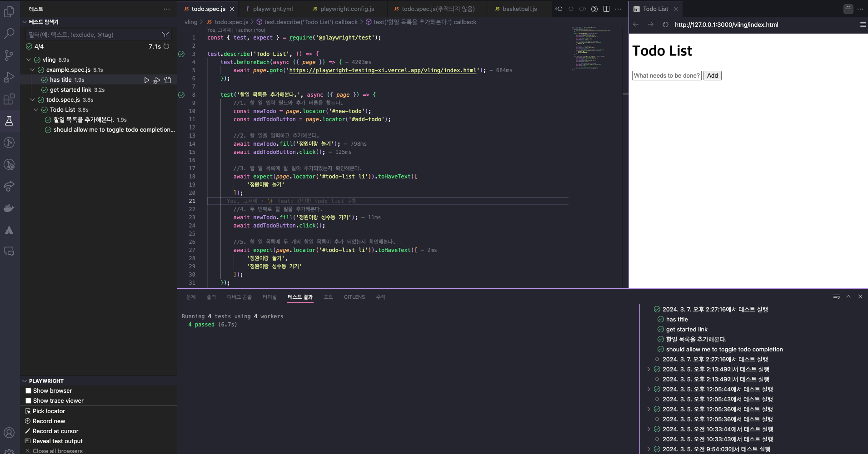This screenshot has height=454, width=868.
Task: Click the todo.spec.js breadcrumb item
Action: tap(231, 22)
